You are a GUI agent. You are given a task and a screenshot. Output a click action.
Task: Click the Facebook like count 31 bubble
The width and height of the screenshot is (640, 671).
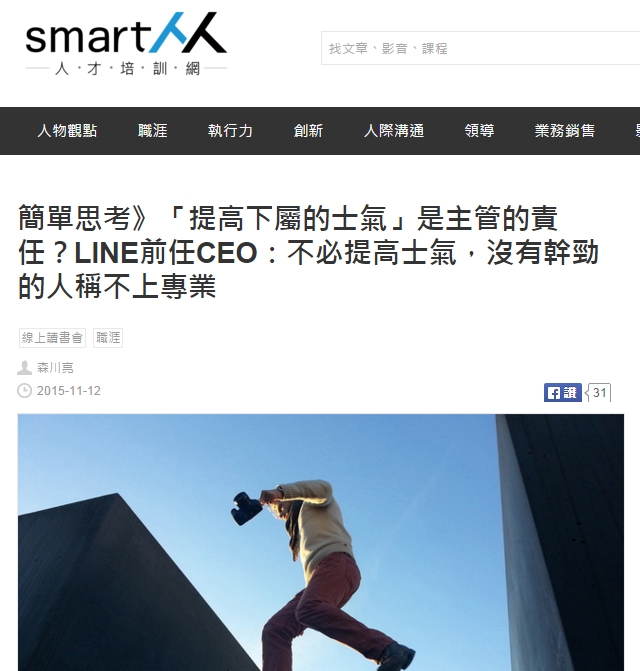coord(598,392)
